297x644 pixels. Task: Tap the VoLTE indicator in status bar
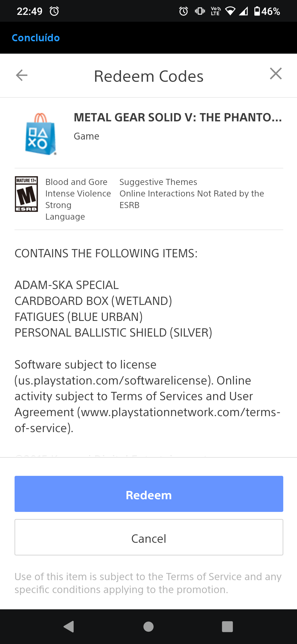pyautogui.click(x=215, y=11)
